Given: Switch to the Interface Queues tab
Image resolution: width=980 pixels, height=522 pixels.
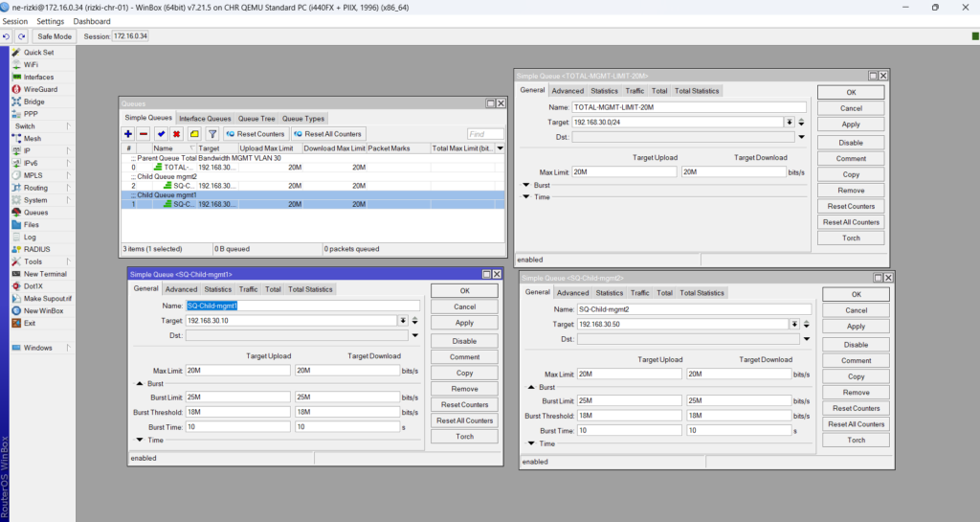Looking at the screenshot, I should (x=205, y=118).
